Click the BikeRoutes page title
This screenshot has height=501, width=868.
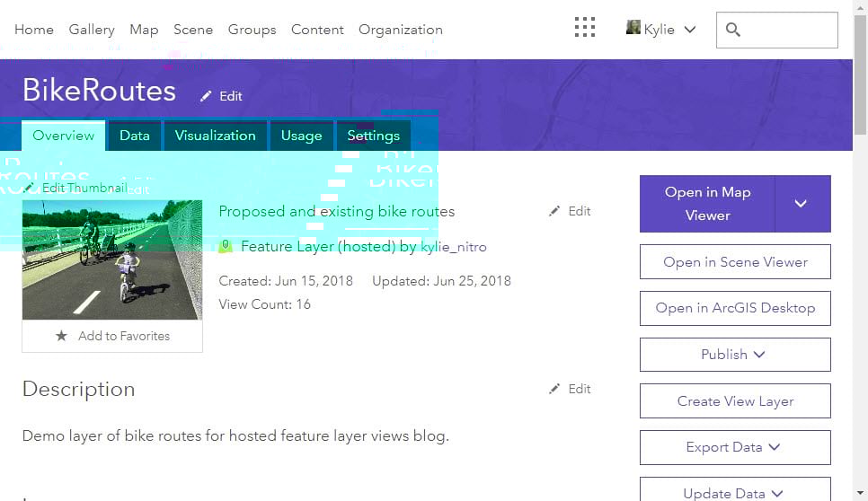[x=99, y=90]
